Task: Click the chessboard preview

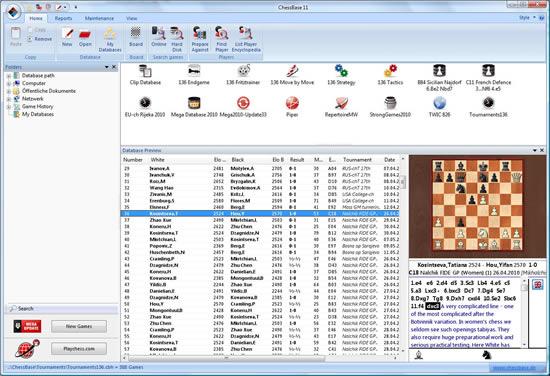Action: [x=477, y=205]
